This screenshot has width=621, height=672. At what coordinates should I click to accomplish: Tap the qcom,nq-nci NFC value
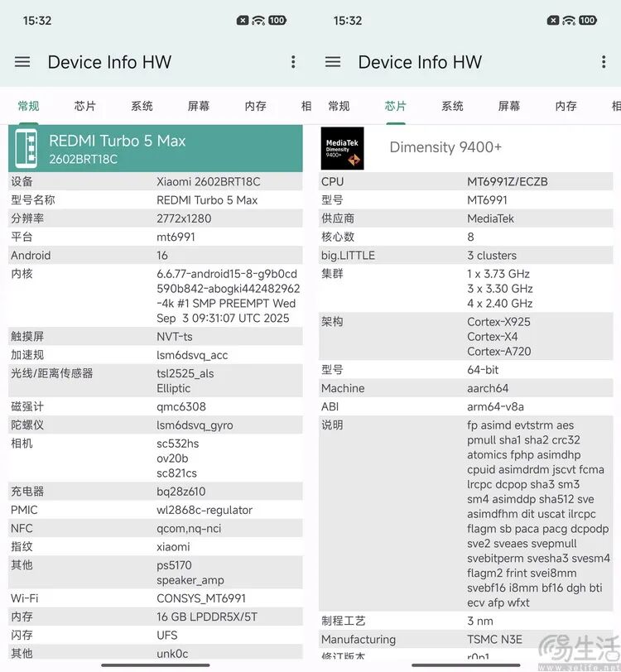click(189, 529)
